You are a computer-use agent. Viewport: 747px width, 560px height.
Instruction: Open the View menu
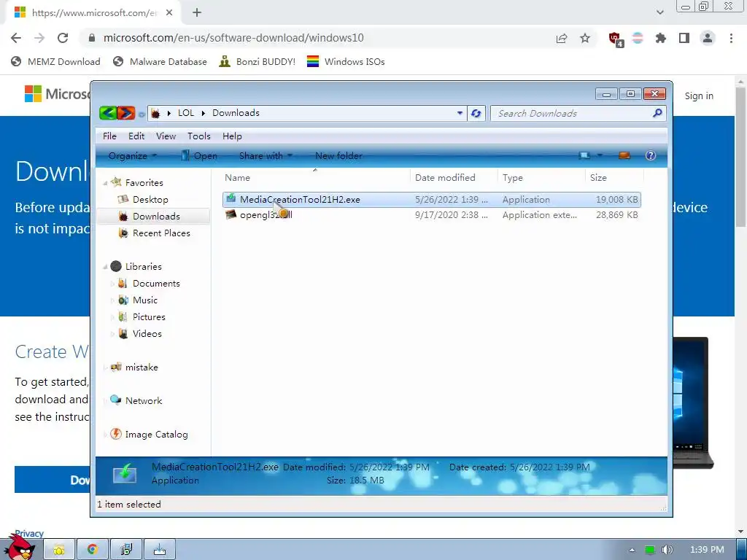[x=166, y=136]
